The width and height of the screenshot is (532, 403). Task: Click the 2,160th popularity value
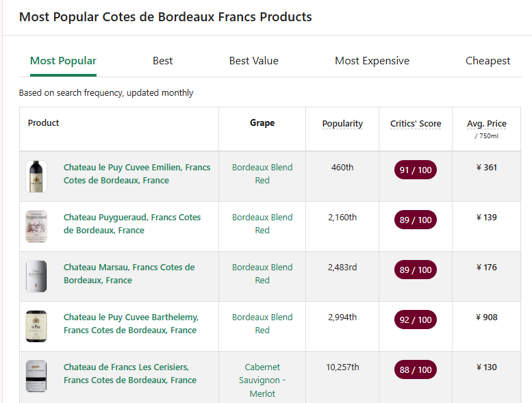[x=342, y=218]
